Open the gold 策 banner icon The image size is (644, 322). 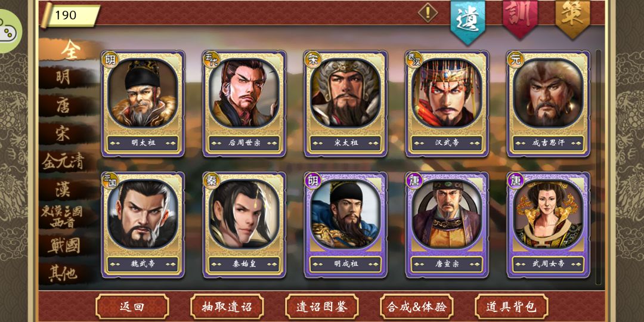[572, 17]
